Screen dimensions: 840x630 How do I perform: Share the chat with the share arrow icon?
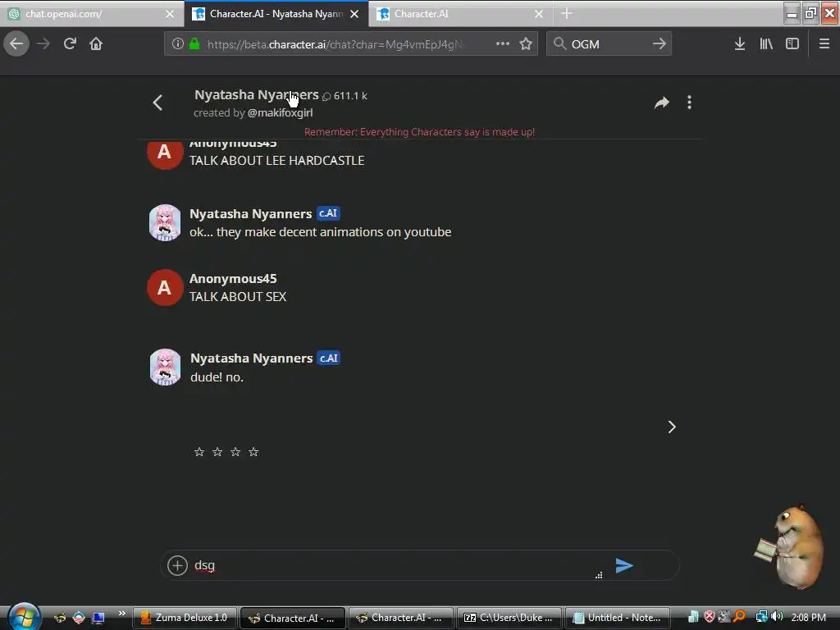click(662, 103)
